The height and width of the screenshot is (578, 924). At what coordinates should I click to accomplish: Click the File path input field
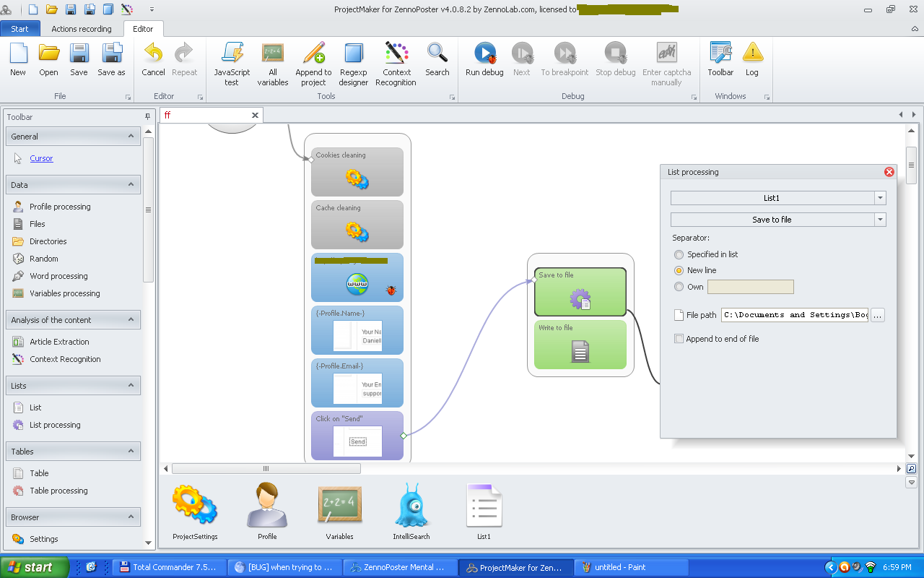[x=795, y=315]
